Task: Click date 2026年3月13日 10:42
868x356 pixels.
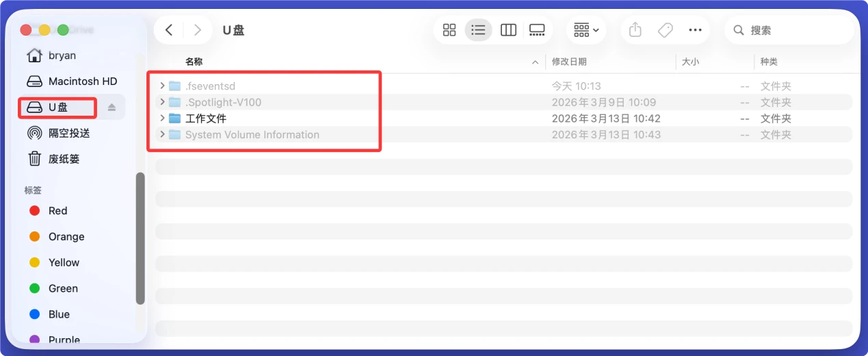Action: pyautogui.click(x=606, y=118)
